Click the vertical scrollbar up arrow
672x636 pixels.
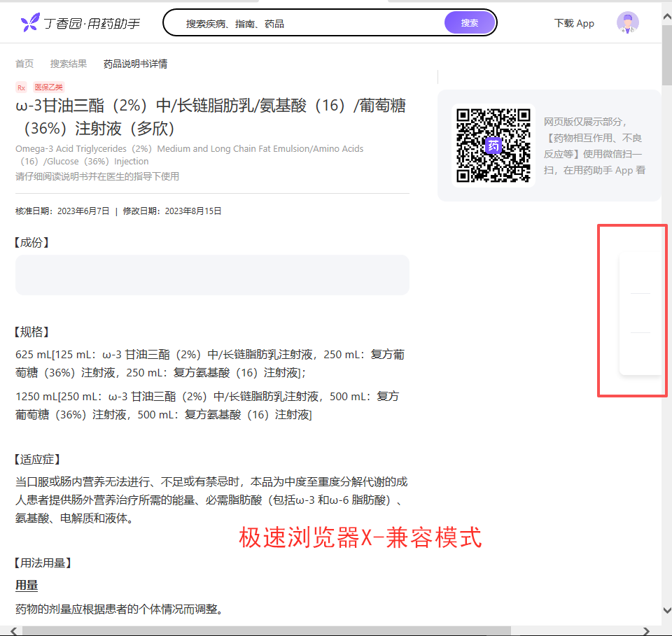(x=667, y=17)
